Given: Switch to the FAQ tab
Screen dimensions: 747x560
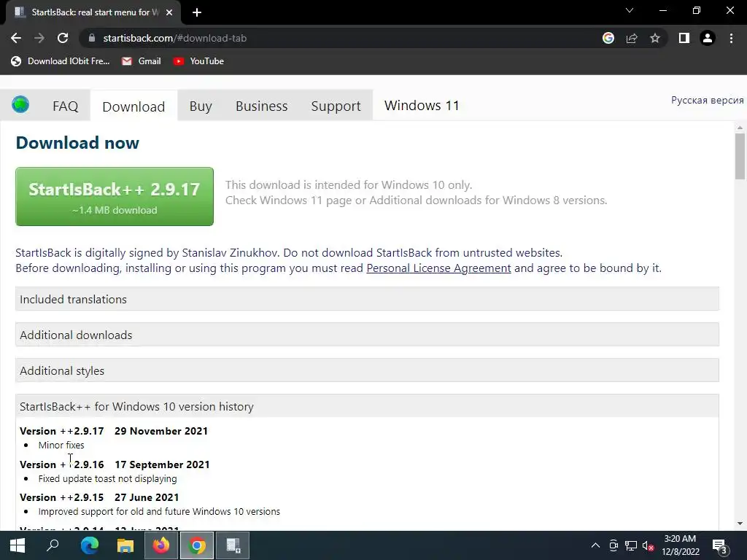Looking at the screenshot, I should pos(65,106).
